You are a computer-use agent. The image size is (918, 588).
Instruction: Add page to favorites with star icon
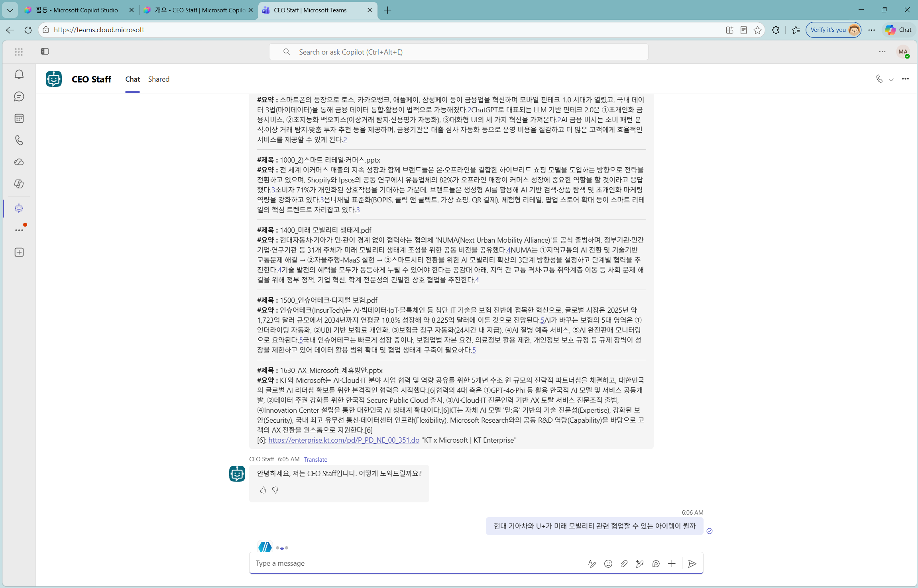(x=757, y=30)
